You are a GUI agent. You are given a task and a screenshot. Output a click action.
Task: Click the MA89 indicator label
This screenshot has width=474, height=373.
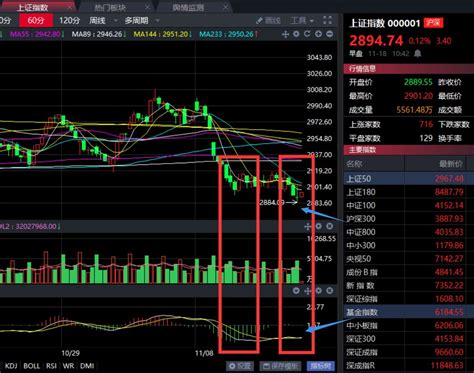99,34
